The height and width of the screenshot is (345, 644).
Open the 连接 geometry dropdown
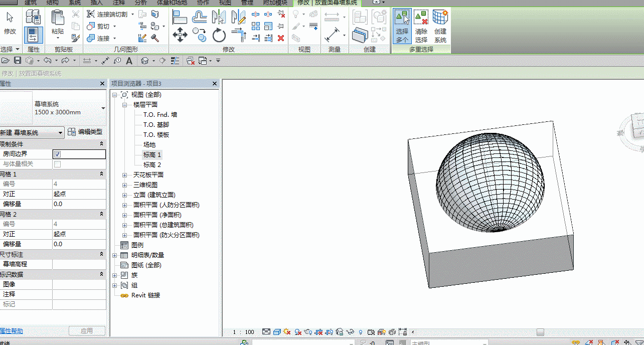click(114, 38)
